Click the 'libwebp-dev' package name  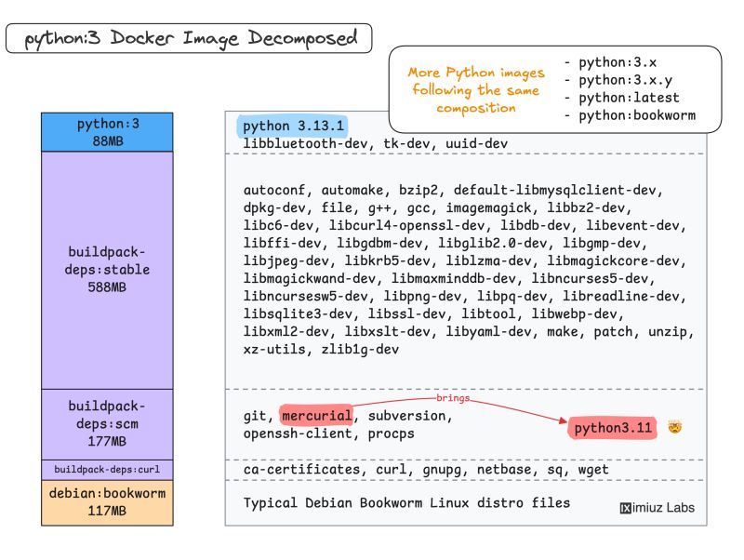574,313
